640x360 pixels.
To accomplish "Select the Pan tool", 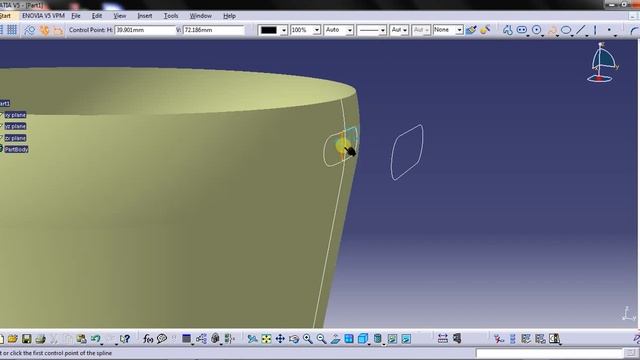I will pos(280,339).
